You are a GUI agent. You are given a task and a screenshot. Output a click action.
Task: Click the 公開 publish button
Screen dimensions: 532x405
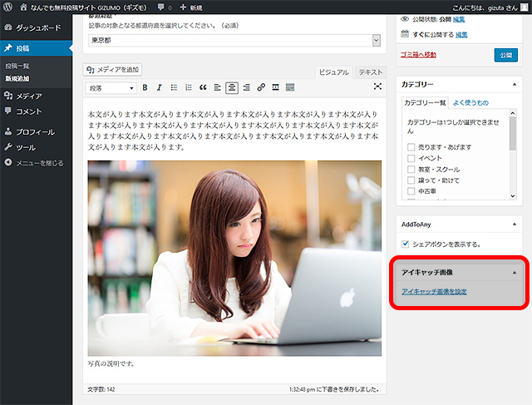[x=505, y=54]
